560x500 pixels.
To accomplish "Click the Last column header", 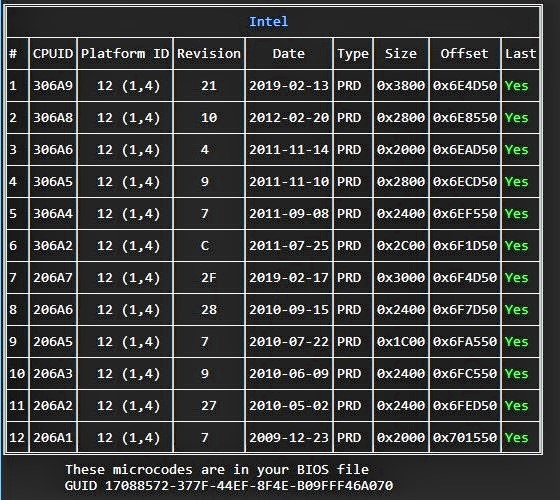I will [x=520, y=54].
